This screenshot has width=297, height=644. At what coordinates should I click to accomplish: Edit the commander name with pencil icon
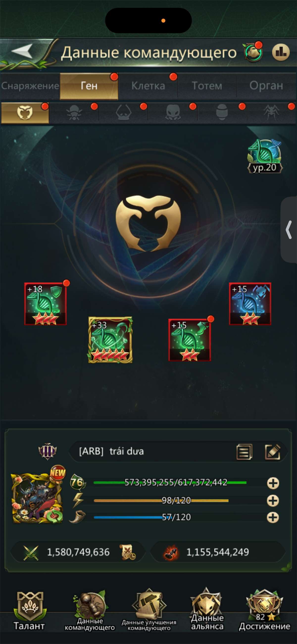click(x=272, y=452)
